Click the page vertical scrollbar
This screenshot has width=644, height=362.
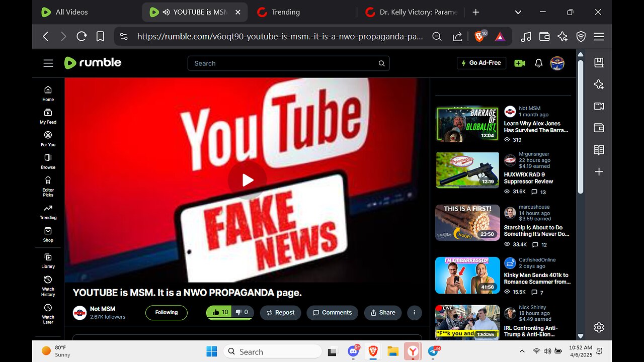click(580, 126)
